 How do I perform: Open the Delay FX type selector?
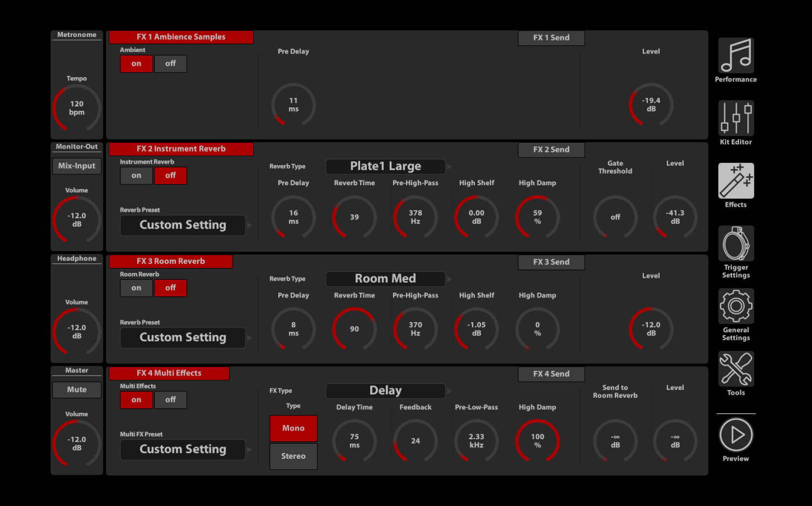point(385,390)
